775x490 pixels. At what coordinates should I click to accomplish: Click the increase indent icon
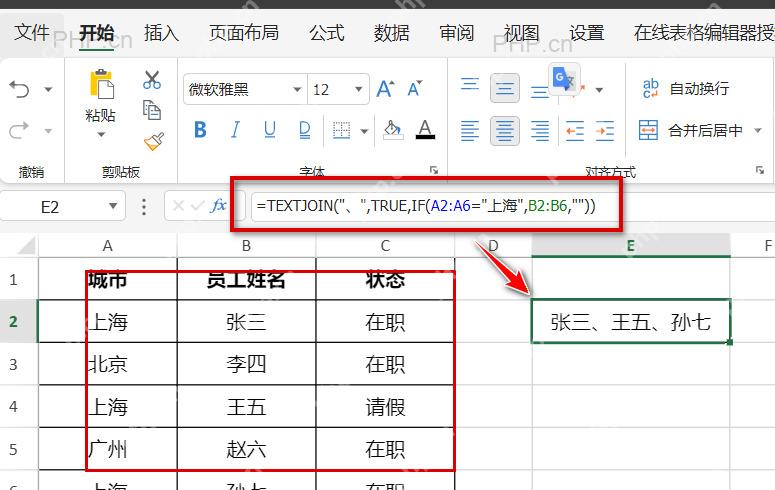click(x=605, y=131)
